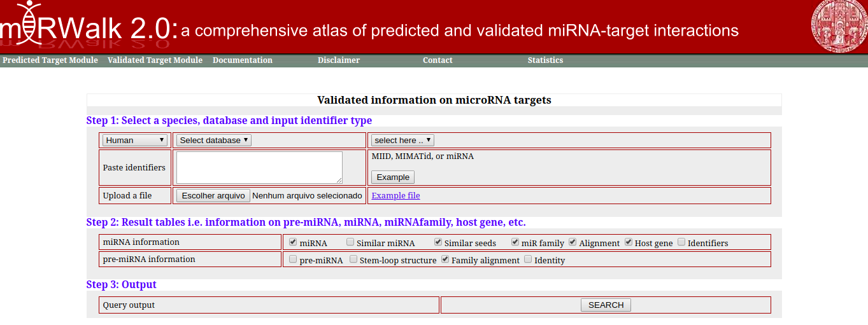Click the 'Upload a file' label
The image size is (868, 325).
[x=127, y=196]
